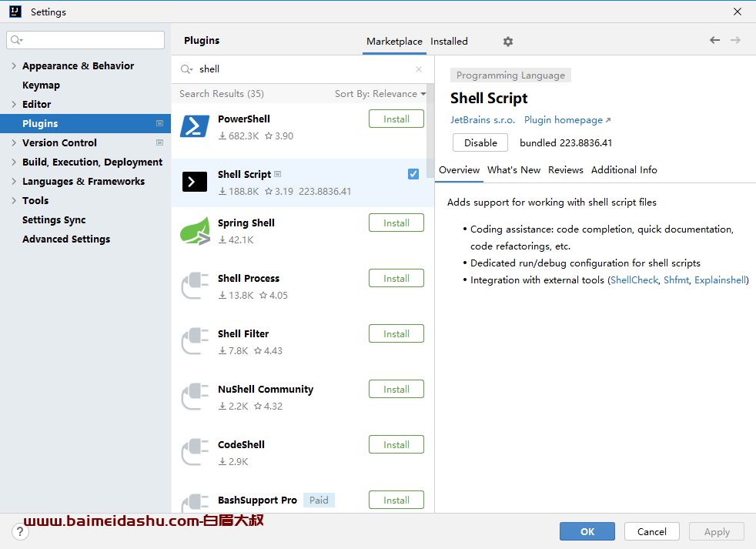The height and width of the screenshot is (549, 756).
Task: Expand the Version Control node
Action: coord(14,142)
